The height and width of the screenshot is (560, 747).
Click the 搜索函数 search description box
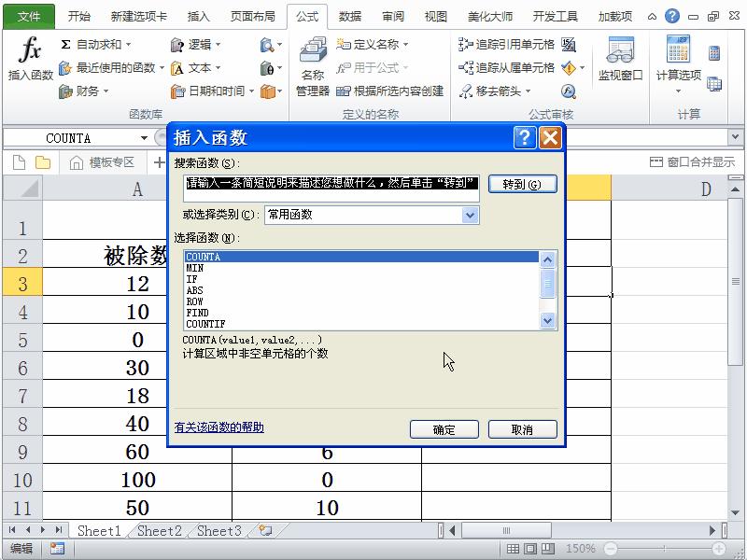pyautogui.click(x=331, y=189)
